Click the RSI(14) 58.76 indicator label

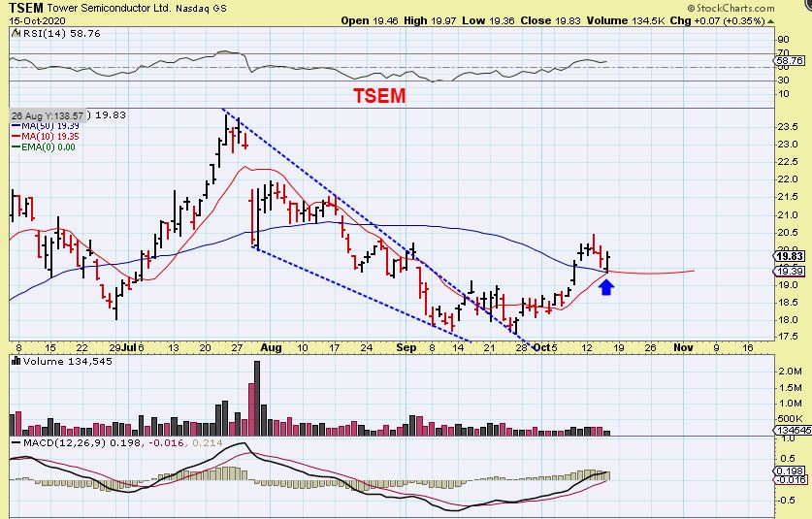(61, 34)
